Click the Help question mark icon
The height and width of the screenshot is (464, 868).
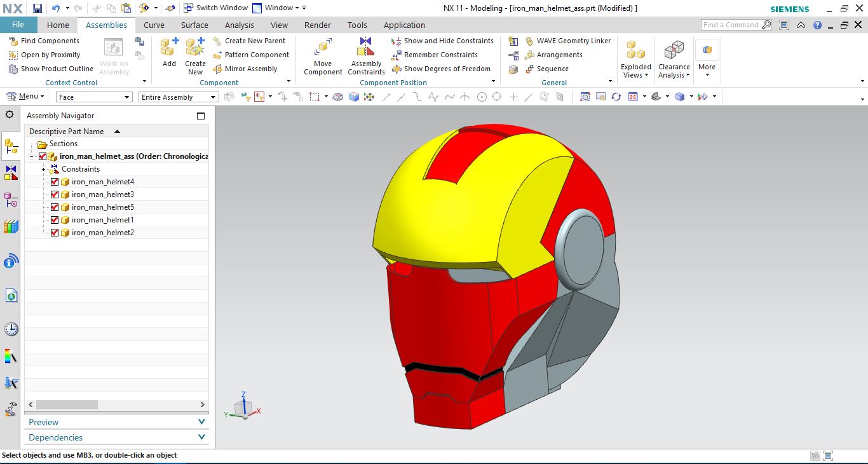pos(817,25)
